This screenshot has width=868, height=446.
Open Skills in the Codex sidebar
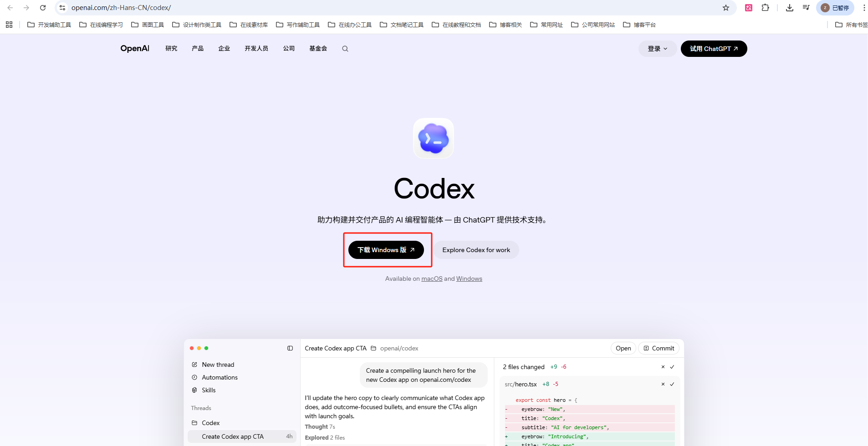click(204, 390)
